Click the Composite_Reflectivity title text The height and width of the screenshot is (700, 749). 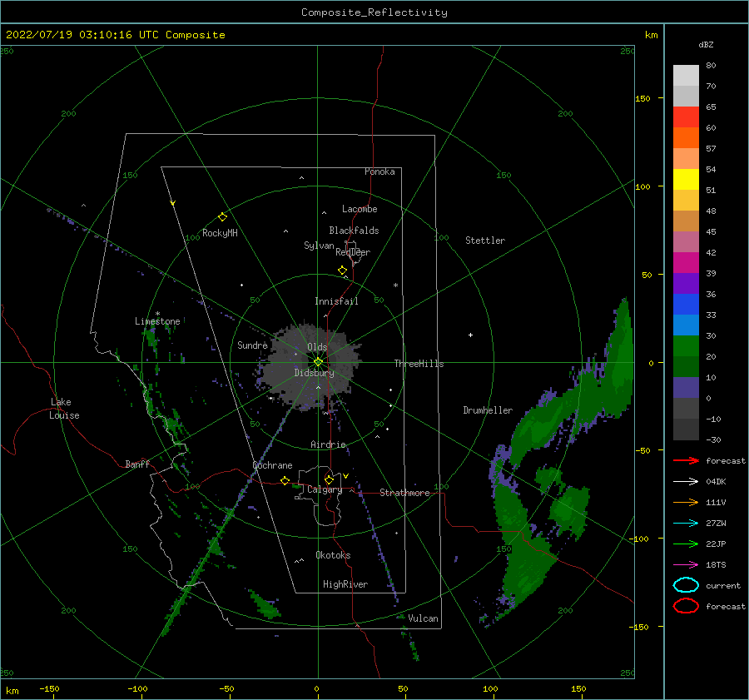tap(374, 12)
